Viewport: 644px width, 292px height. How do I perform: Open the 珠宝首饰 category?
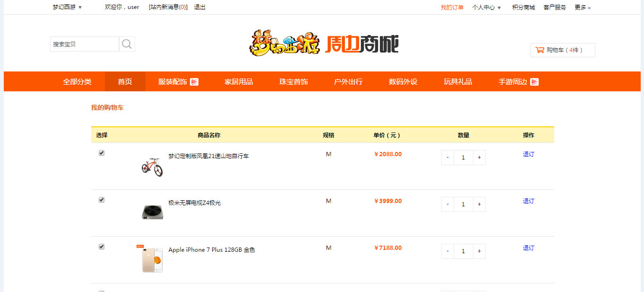coord(293,82)
